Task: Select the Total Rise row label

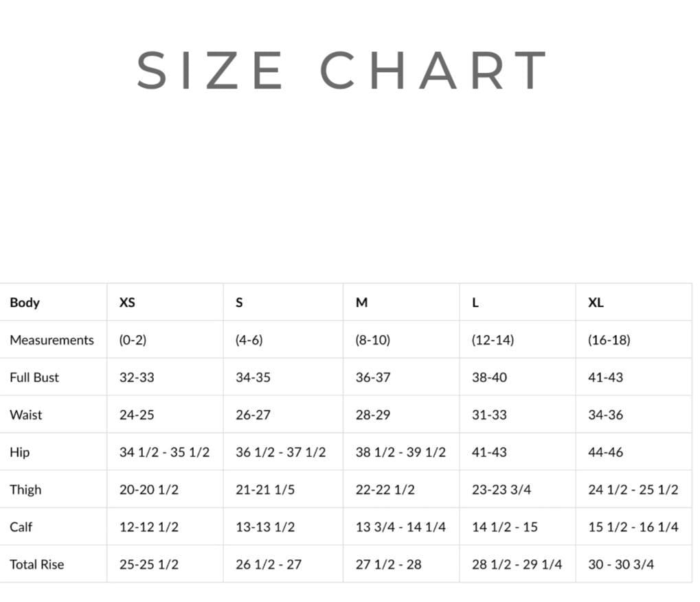Action: tap(37, 564)
